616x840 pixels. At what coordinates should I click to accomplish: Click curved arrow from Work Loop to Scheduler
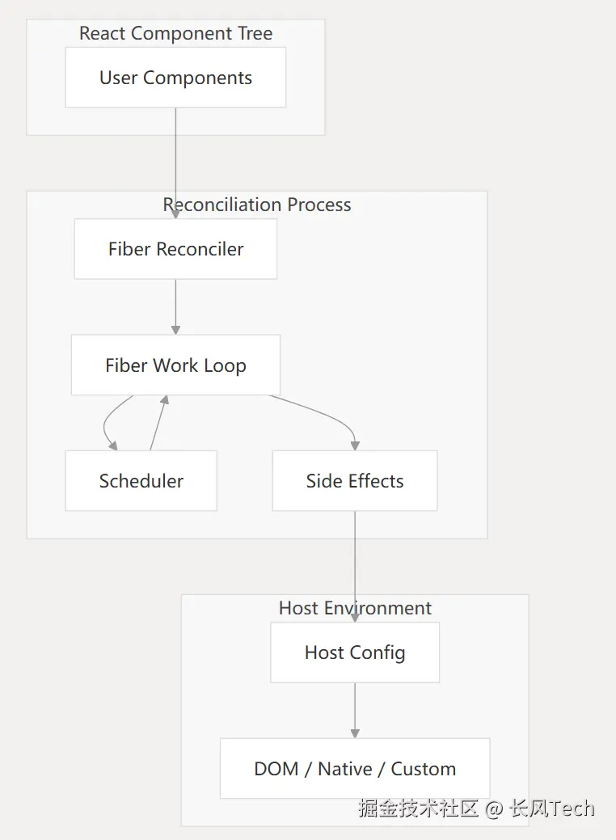[106, 423]
